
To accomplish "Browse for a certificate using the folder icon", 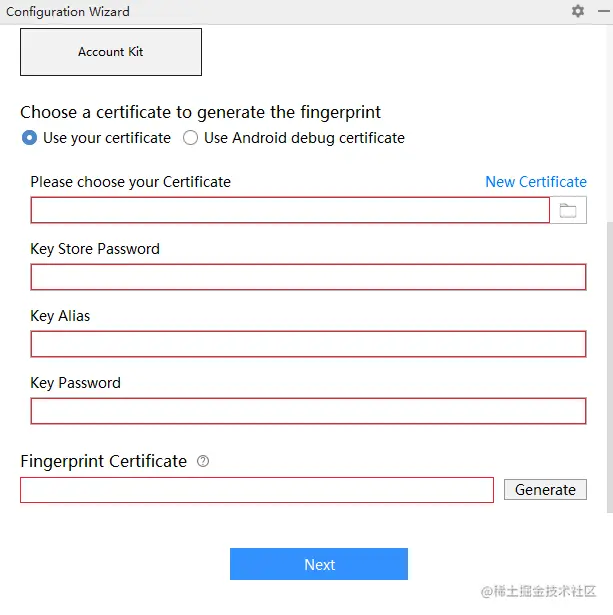I will (568, 210).
